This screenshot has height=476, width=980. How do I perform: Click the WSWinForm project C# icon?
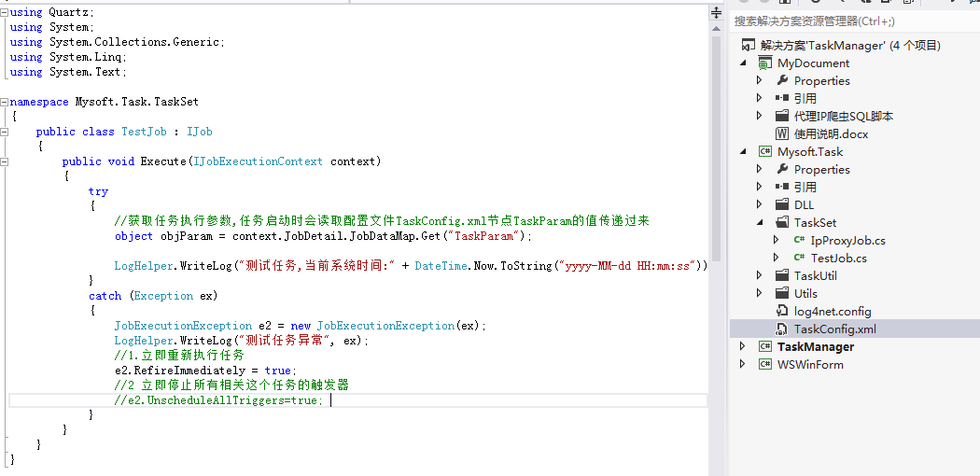(765, 364)
